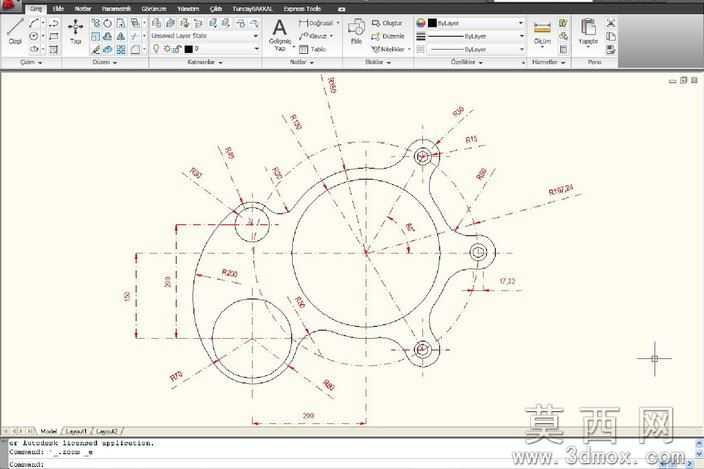Switch to the Ekle ribbon tab
704x469 pixels.
(58, 9)
